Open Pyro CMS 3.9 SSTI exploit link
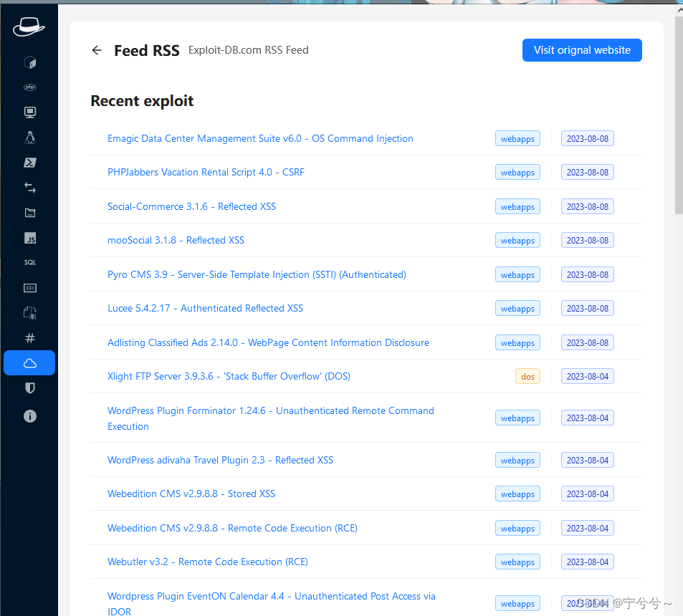The width and height of the screenshot is (683, 616). coord(257,275)
